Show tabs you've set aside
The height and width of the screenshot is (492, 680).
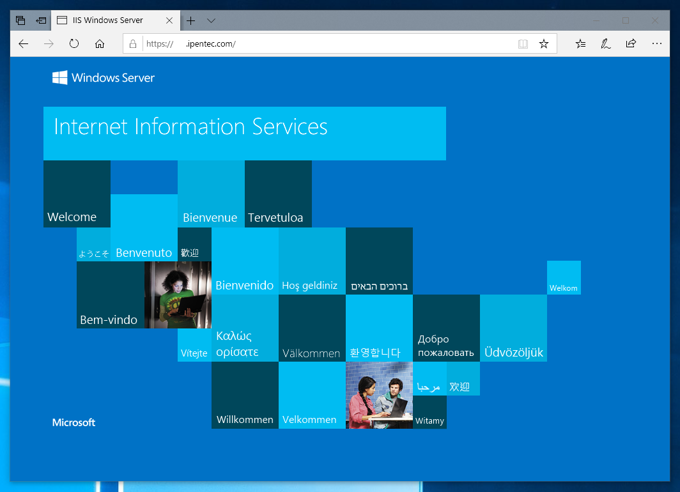[20, 20]
